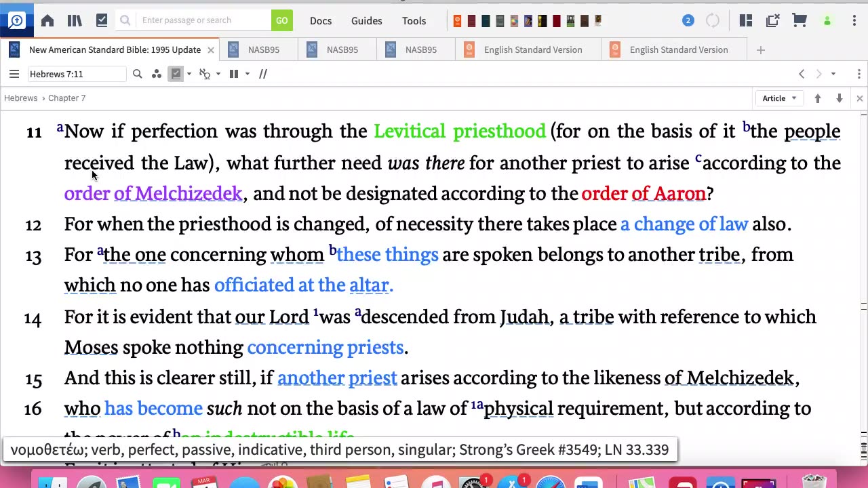Expand the checkbox filter dropdown arrow
Viewport: 868px width, 488px height.
coord(189,74)
